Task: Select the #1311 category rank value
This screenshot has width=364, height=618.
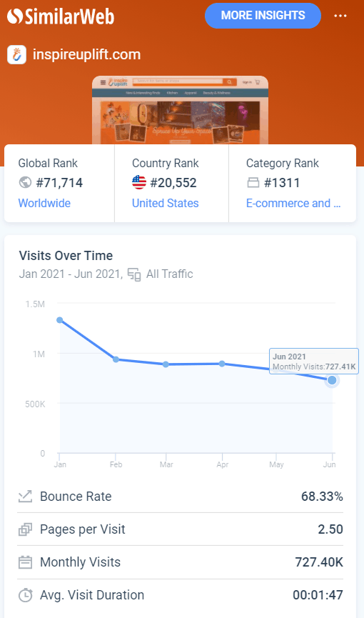Action: (x=282, y=182)
